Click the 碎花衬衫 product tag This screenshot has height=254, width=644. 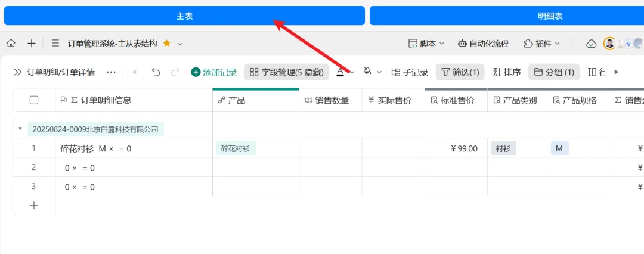(236, 148)
